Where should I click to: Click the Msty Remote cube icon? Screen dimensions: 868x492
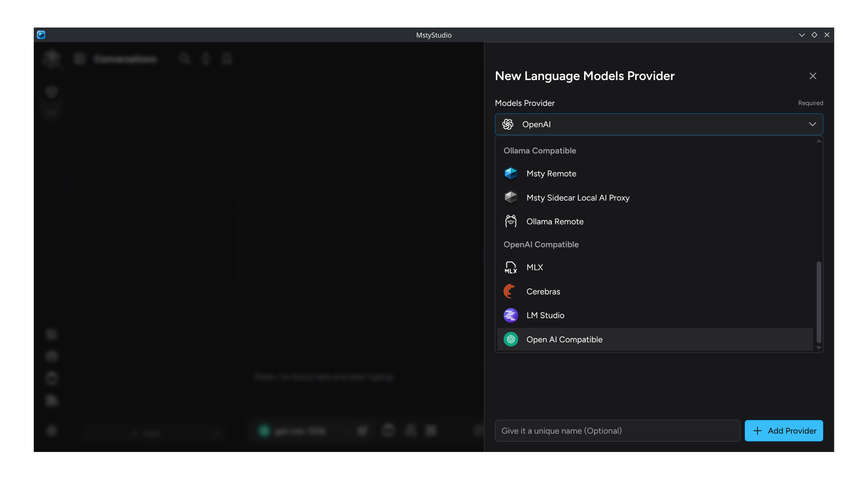(511, 173)
